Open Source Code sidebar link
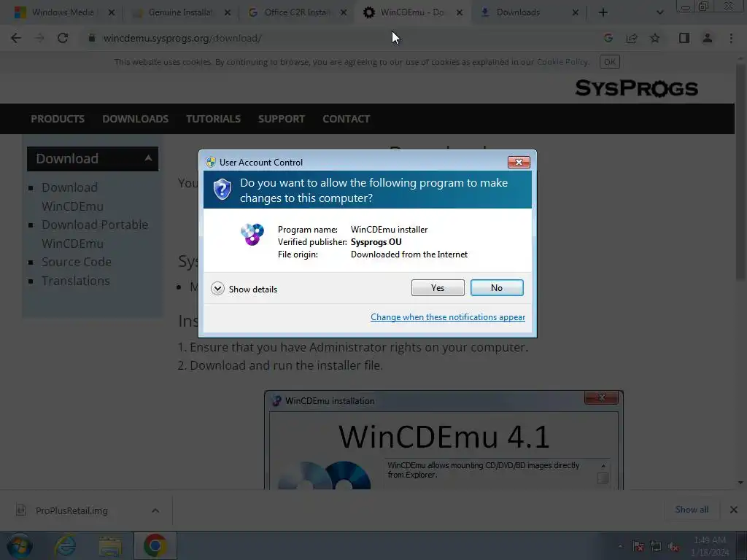 click(76, 262)
